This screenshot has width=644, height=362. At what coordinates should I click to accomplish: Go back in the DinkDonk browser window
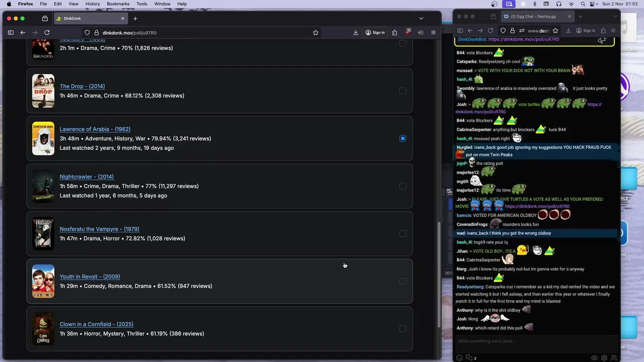coord(23,33)
